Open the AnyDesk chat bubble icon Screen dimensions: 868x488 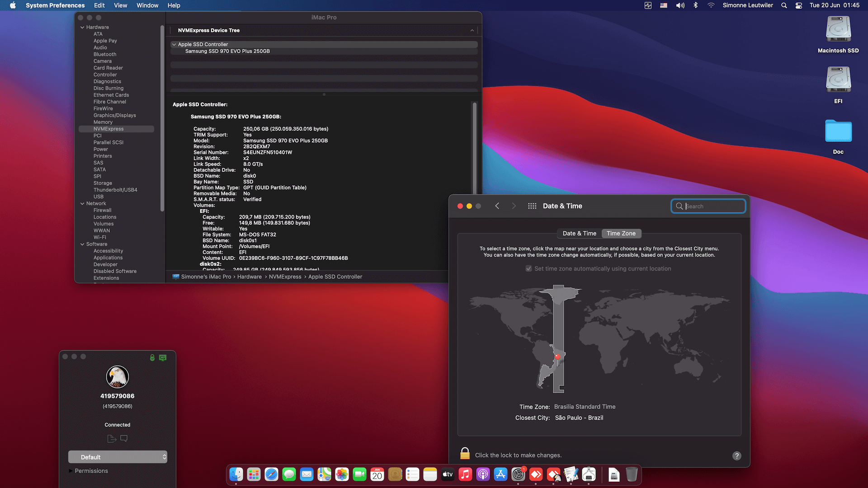click(x=124, y=438)
